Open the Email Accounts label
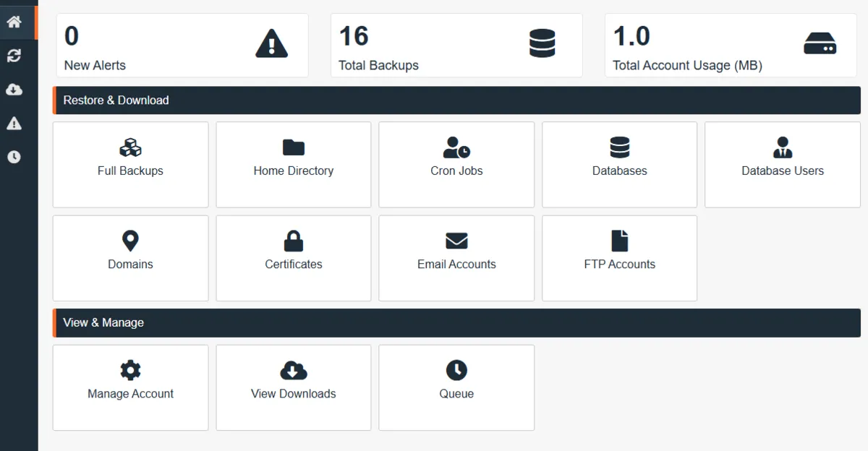 click(x=456, y=265)
